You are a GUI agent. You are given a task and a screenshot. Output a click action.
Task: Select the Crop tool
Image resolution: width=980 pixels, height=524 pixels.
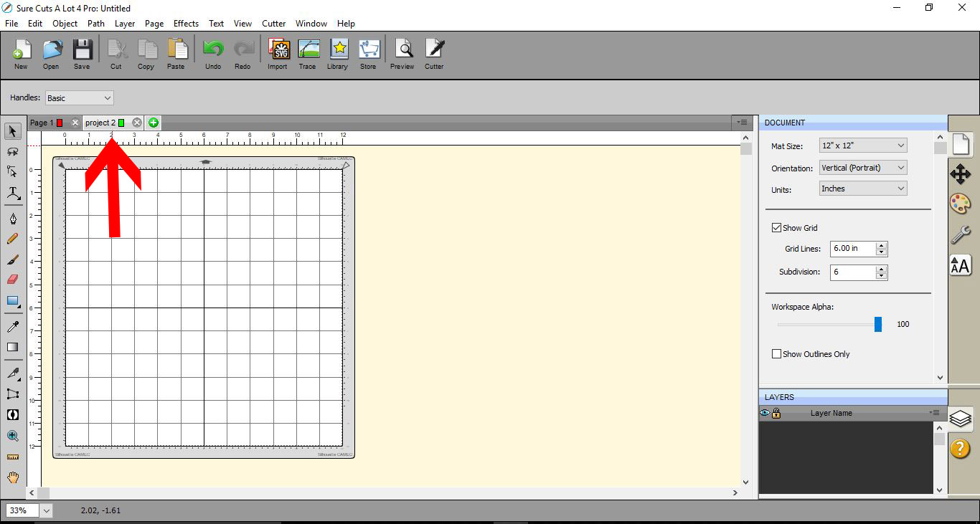click(13, 394)
